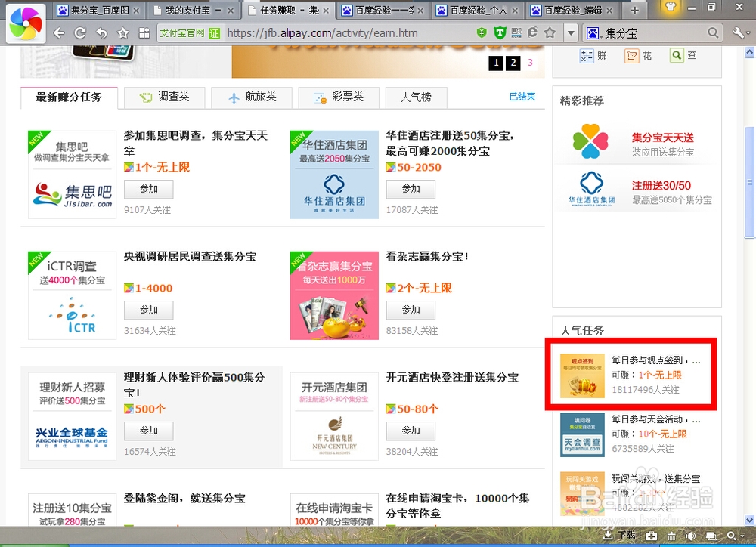The width and height of the screenshot is (756, 547).
Task: Select the 调查类 category tab
Action: (x=164, y=97)
